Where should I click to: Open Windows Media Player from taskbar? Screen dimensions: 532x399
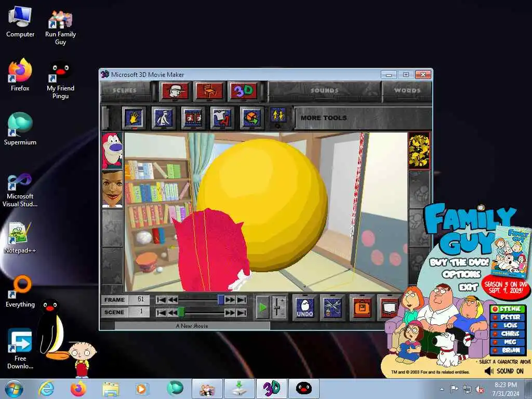coord(141,389)
